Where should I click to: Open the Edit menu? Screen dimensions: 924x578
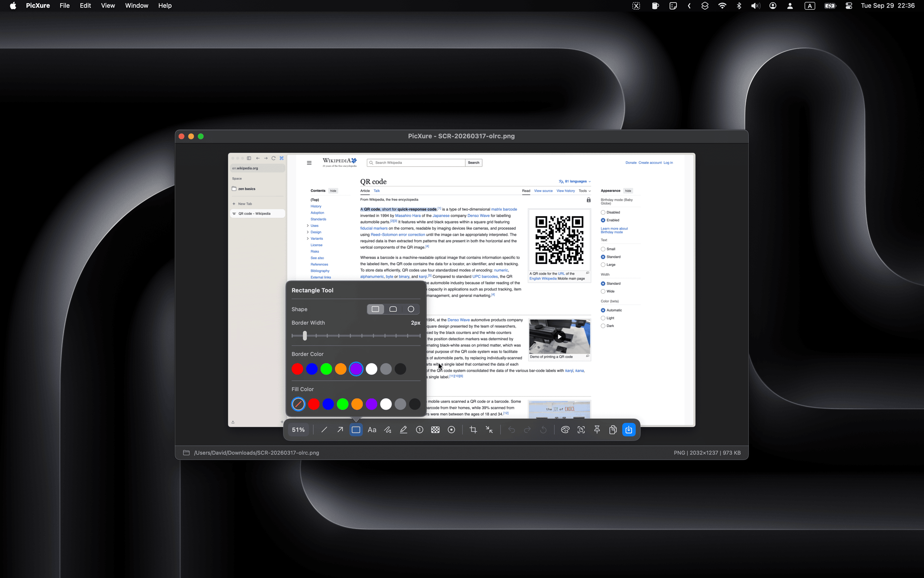[85, 6]
